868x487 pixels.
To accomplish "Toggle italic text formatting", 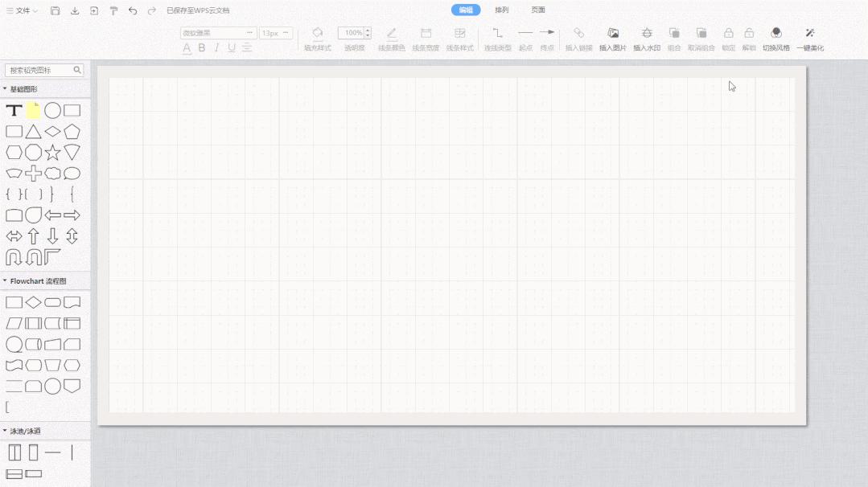I will click(x=216, y=47).
